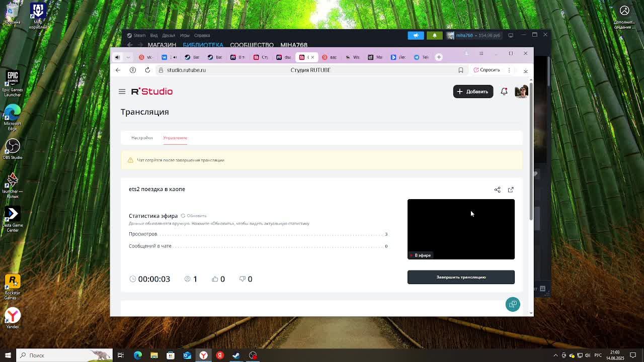The width and height of the screenshot is (644, 362).
Task: Click the Добавить button
Action: tap(473, 92)
